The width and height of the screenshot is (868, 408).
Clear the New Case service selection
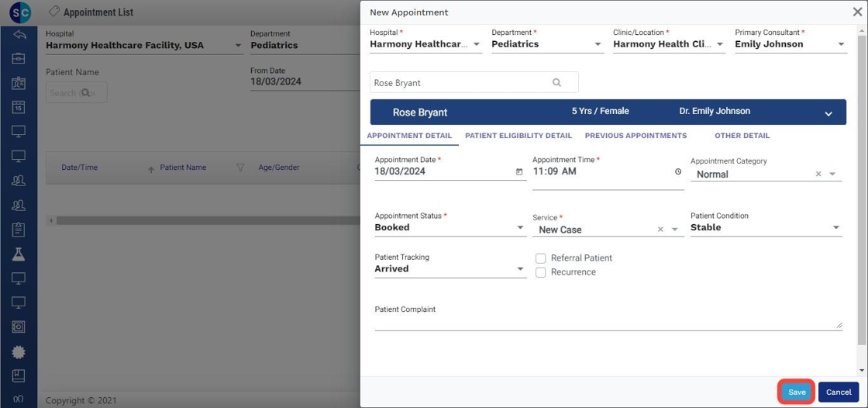click(x=660, y=230)
